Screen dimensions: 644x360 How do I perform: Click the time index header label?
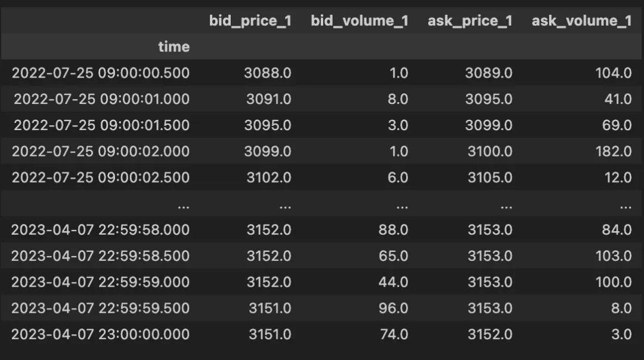[174, 47]
